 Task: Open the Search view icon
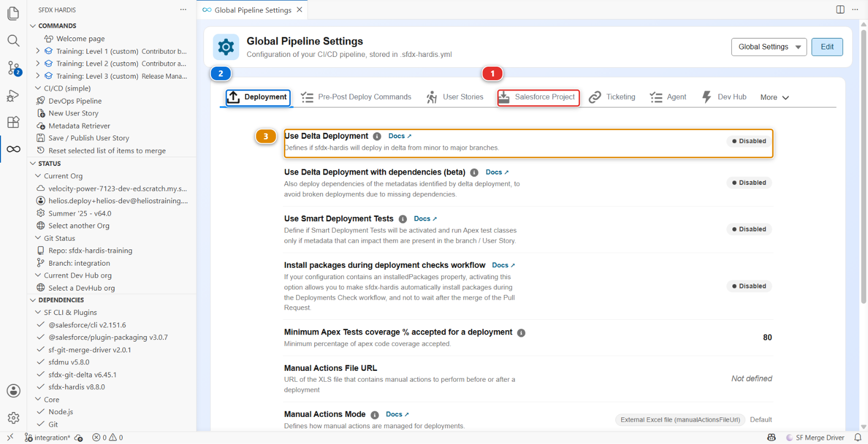(x=14, y=41)
